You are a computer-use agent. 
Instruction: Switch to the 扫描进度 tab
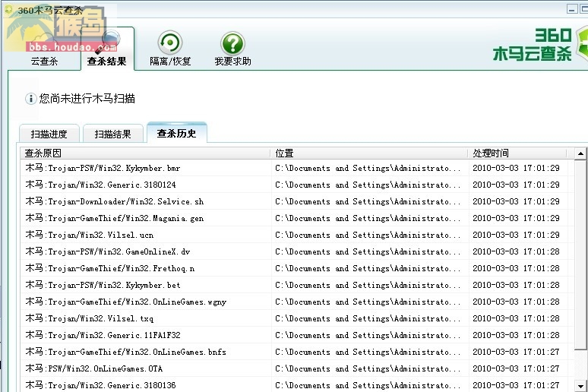49,134
